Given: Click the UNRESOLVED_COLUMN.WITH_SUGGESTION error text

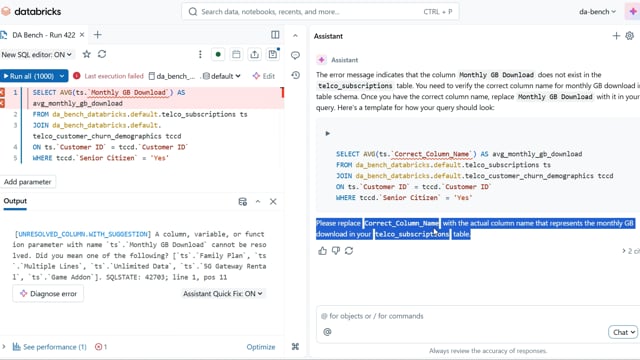Looking at the screenshot, I should point(83,234).
